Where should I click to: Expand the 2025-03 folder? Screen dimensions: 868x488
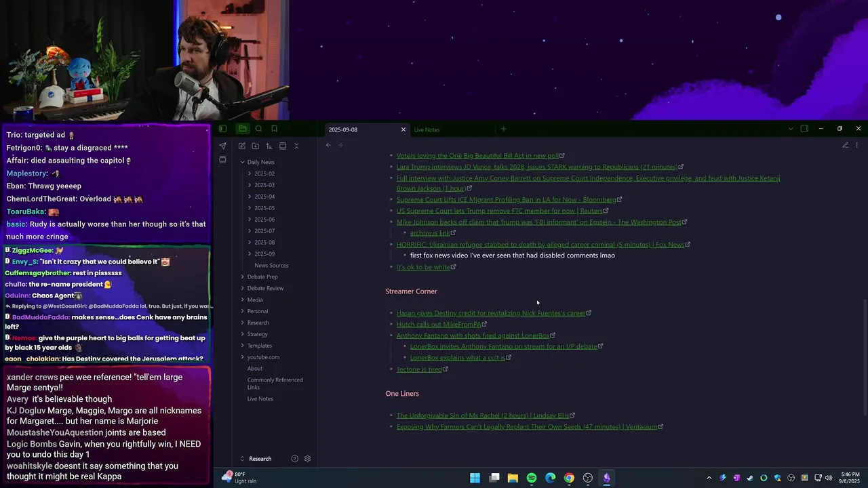pos(264,185)
